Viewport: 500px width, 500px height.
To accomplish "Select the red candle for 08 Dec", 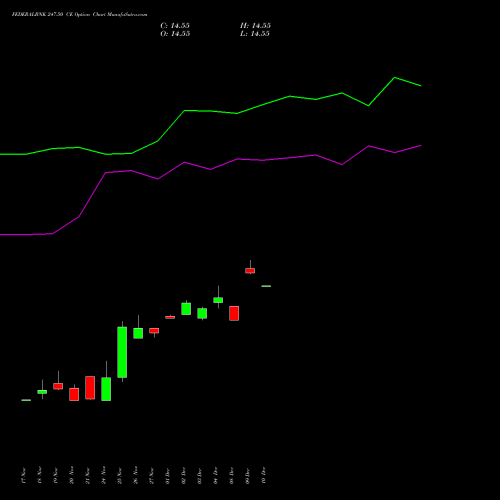I will (234, 313).
